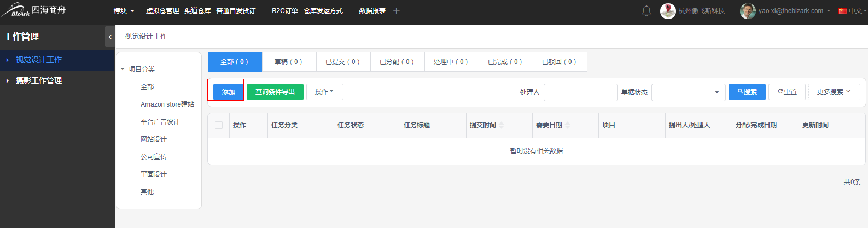Select 平台广告设计 category
The width and height of the screenshot is (868, 228).
coord(160,122)
